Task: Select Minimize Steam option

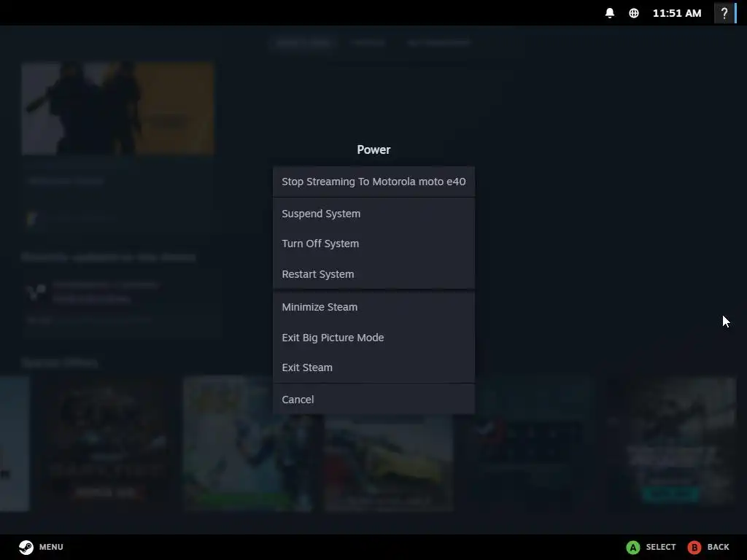Action: coord(373,307)
